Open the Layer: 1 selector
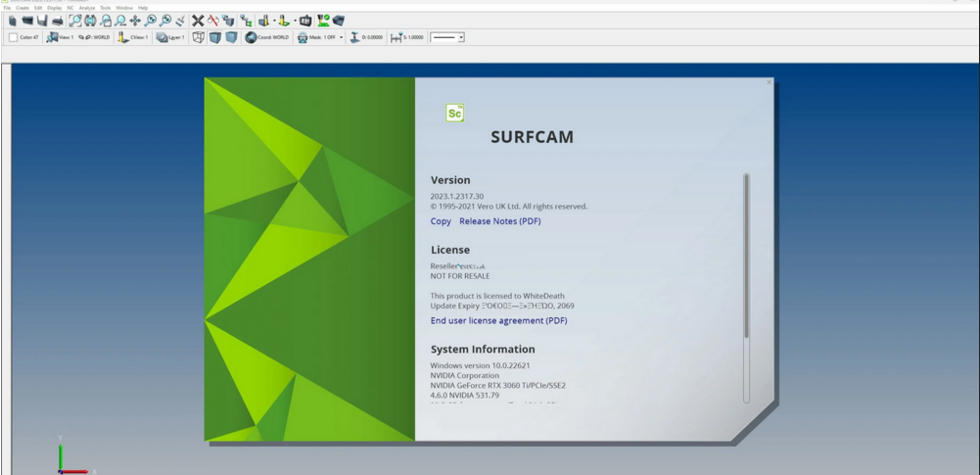980x475 pixels. [170, 37]
